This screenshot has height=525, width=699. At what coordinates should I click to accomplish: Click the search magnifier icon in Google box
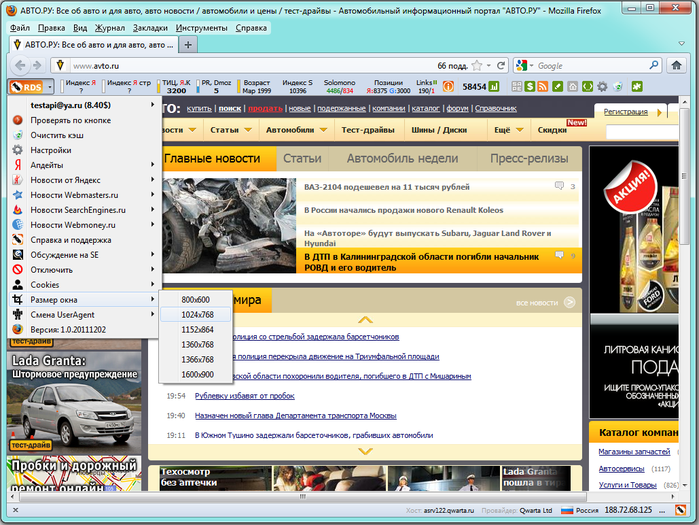point(654,66)
